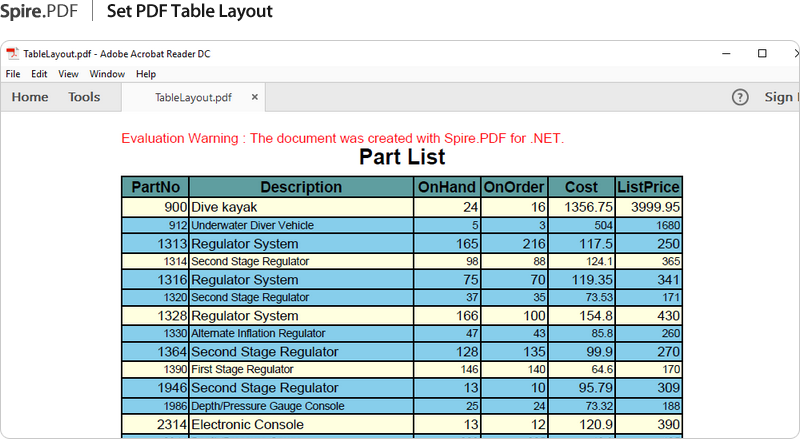Click the Description column header

pos(301,187)
